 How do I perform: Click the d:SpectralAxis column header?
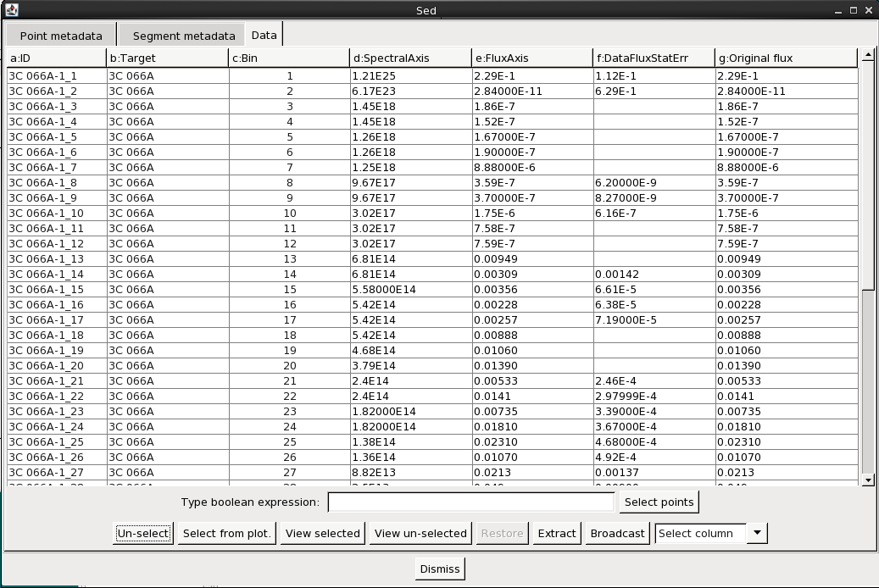410,58
